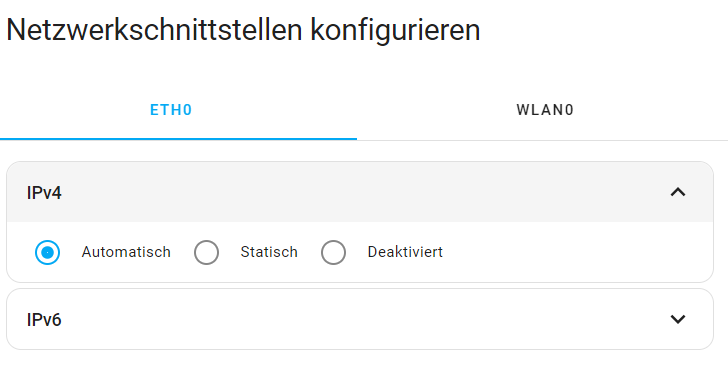
Task: Choose the Statisch radio button circle
Action: 206,253
